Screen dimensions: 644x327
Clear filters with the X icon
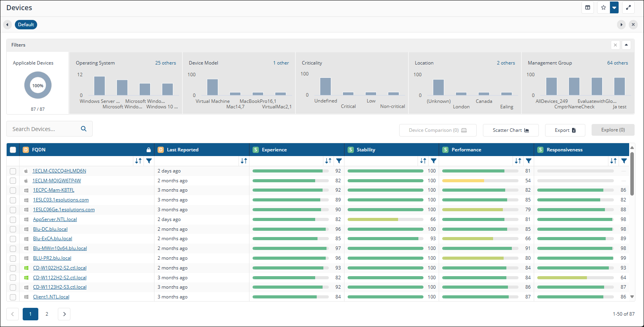click(615, 45)
